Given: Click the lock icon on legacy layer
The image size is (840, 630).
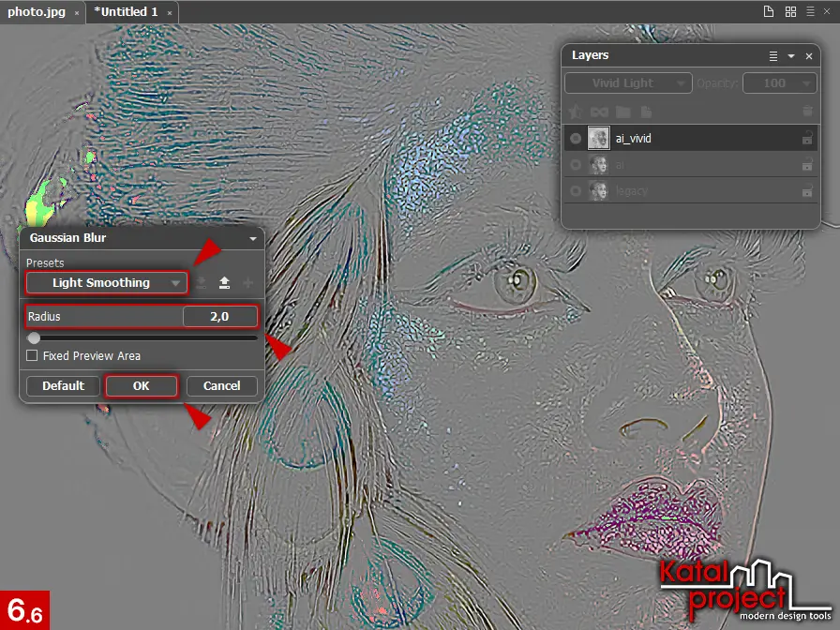Looking at the screenshot, I should point(806,191).
